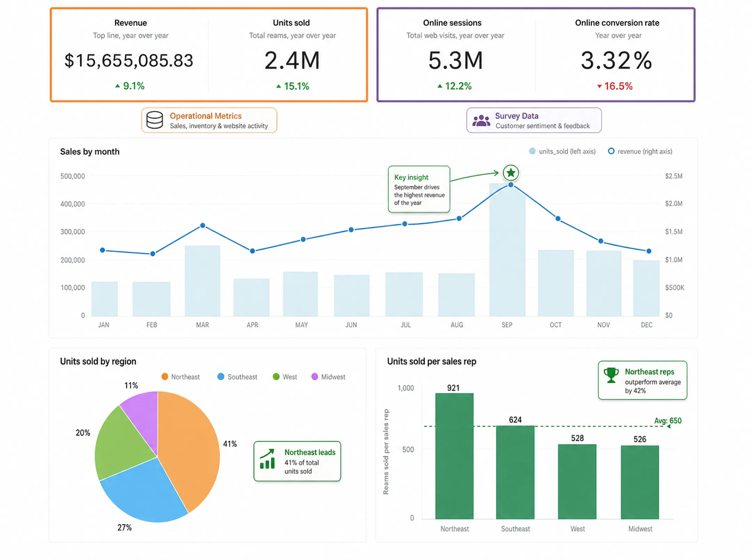
Task: Click the 27% pie chart label
Action: (124, 527)
